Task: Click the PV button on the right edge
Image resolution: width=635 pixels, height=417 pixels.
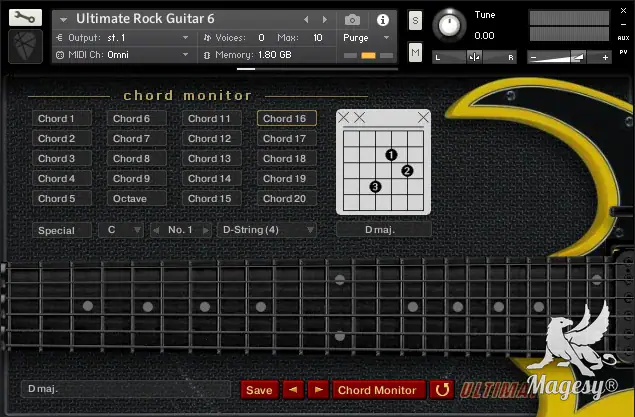Action: (x=623, y=52)
